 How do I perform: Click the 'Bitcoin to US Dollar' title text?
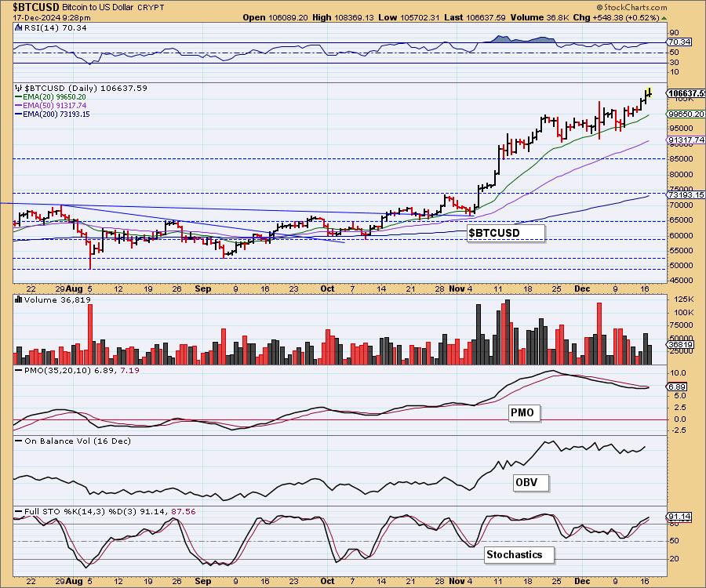point(98,8)
